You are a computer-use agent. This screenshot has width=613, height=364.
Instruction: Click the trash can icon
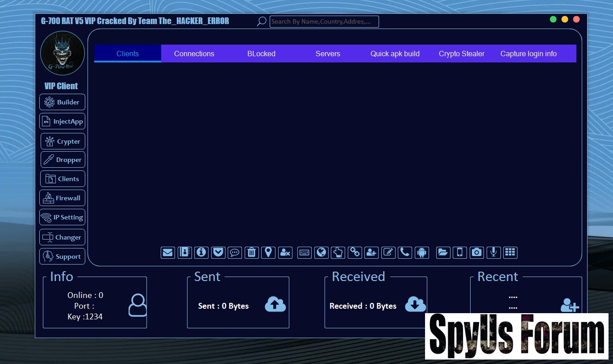[251, 252]
